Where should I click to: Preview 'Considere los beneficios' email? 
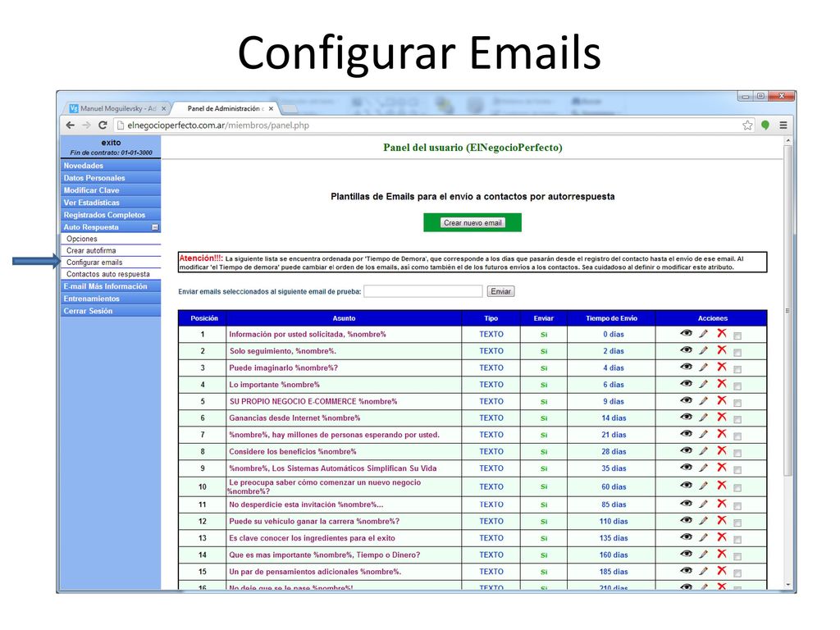point(686,450)
